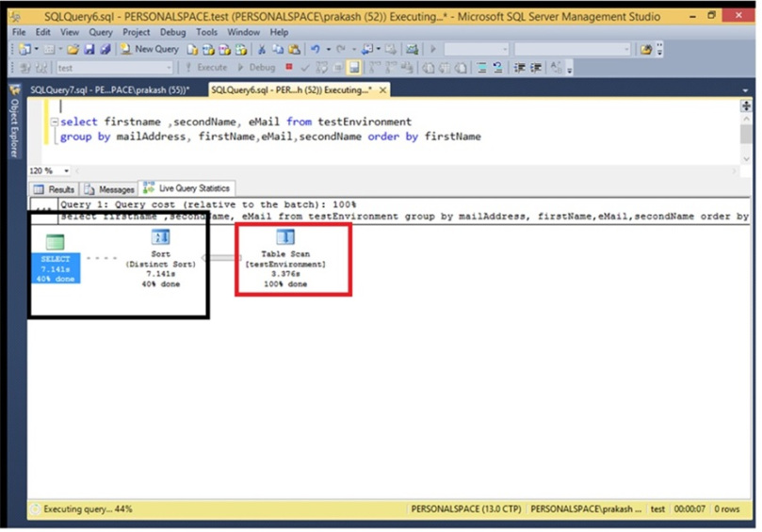Close the SQLQuery6.sql tab
The width and height of the screenshot is (762, 532).
(x=383, y=89)
